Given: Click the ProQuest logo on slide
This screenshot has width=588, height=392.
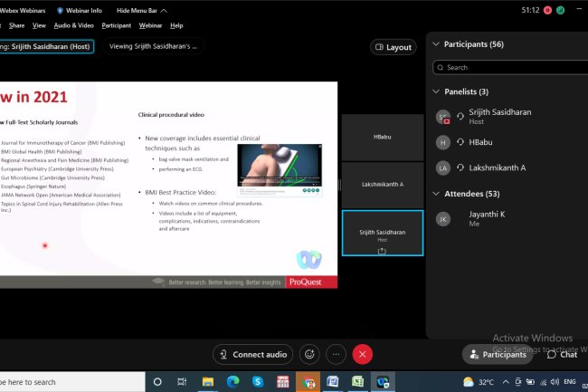Looking at the screenshot, I should tap(311, 282).
